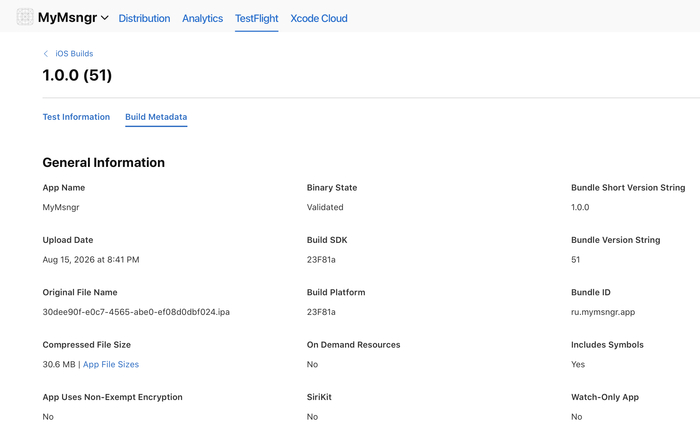Click the SiriKit label
The image size is (700, 436).
pyautogui.click(x=319, y=397)
